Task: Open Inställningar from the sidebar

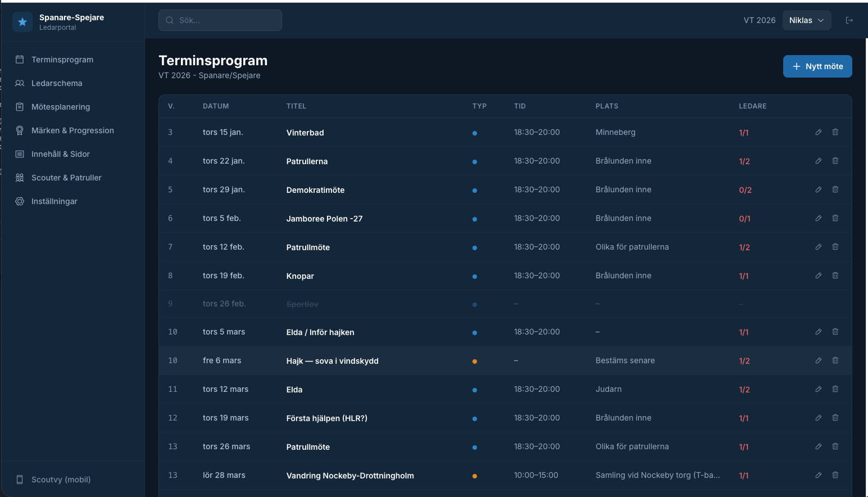Action: point(54,201)
